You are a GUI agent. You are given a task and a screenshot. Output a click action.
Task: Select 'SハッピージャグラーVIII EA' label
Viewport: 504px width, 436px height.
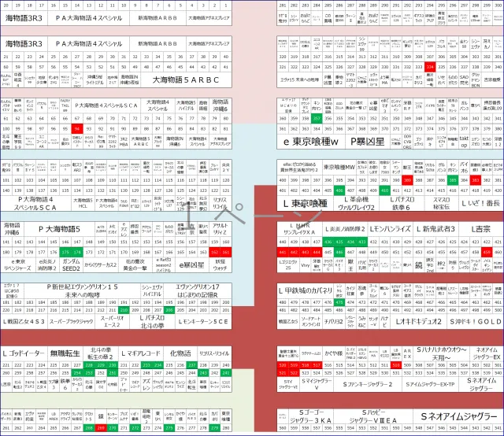[x=372, y=416]
